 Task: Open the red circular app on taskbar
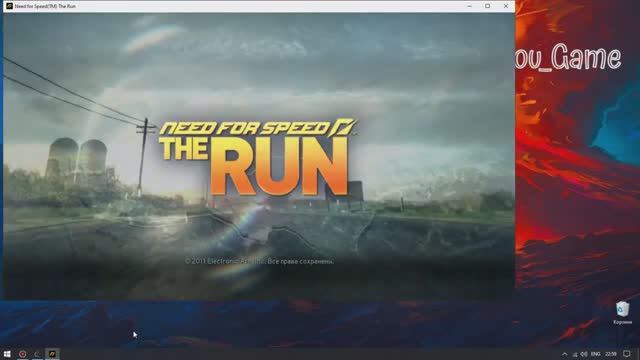[22, 354]
